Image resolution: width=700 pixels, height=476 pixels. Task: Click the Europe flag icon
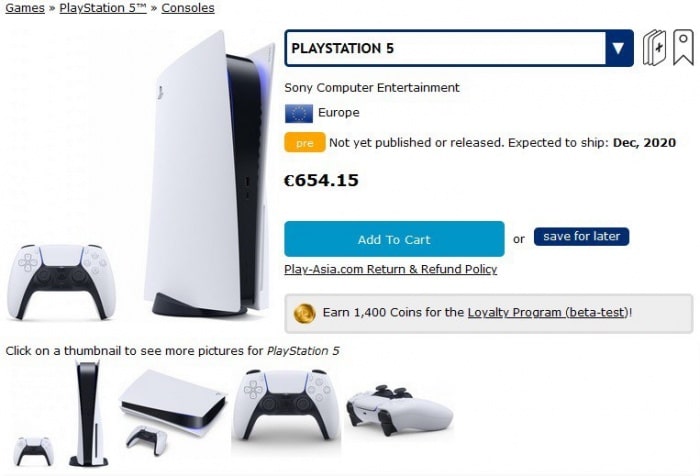[x=299, y=113]
